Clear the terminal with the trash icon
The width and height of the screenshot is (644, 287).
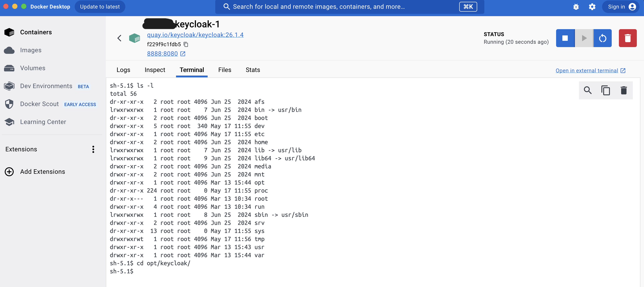[x=624, y=90]
